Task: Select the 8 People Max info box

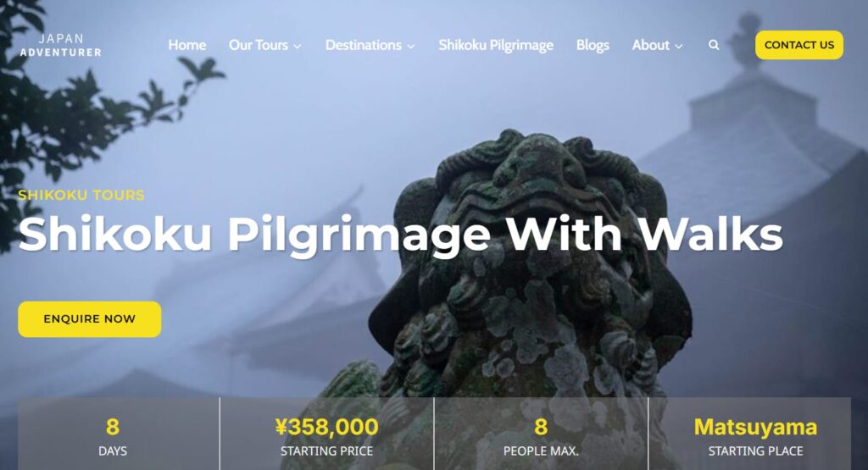Action: [x=541, y=434]
